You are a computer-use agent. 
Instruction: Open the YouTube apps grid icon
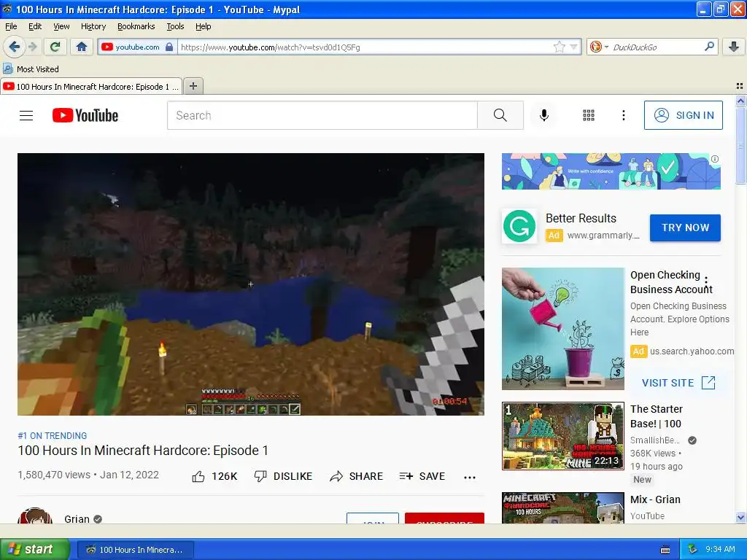click(x=589, y=115)
